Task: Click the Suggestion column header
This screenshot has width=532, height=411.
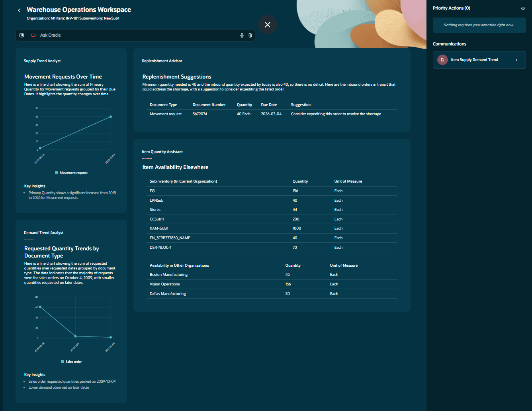Action: pos(301,105)
